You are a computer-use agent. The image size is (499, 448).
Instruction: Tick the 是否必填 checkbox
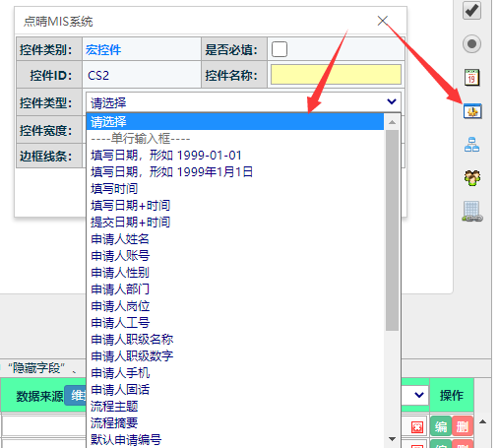pyautogui.click(x=280, y=49)
